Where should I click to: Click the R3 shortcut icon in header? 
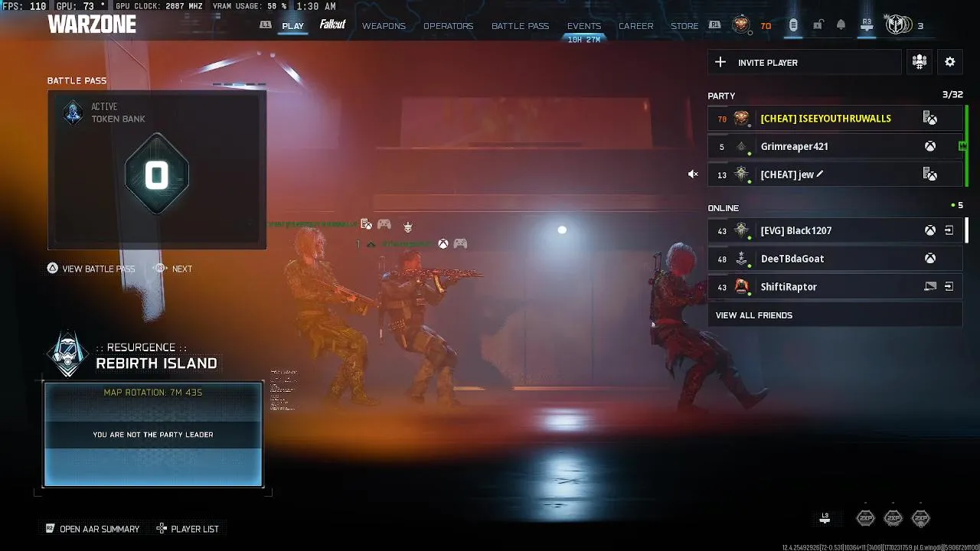(x=867, y=25)
